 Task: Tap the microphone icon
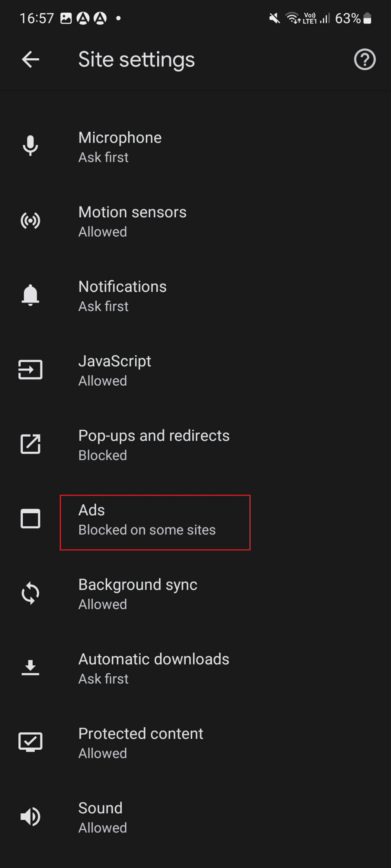click(x=30, y=146)
